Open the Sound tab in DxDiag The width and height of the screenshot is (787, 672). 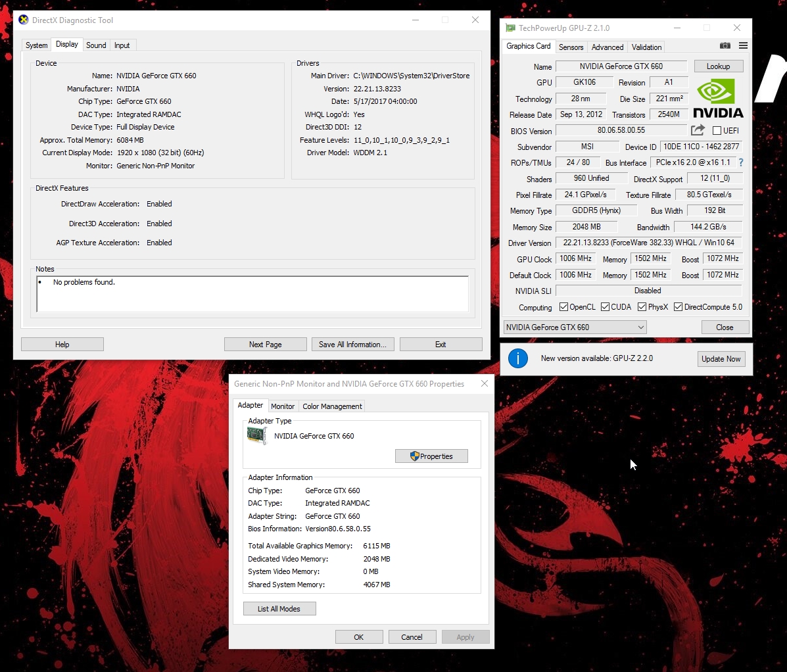pos(96,45)
